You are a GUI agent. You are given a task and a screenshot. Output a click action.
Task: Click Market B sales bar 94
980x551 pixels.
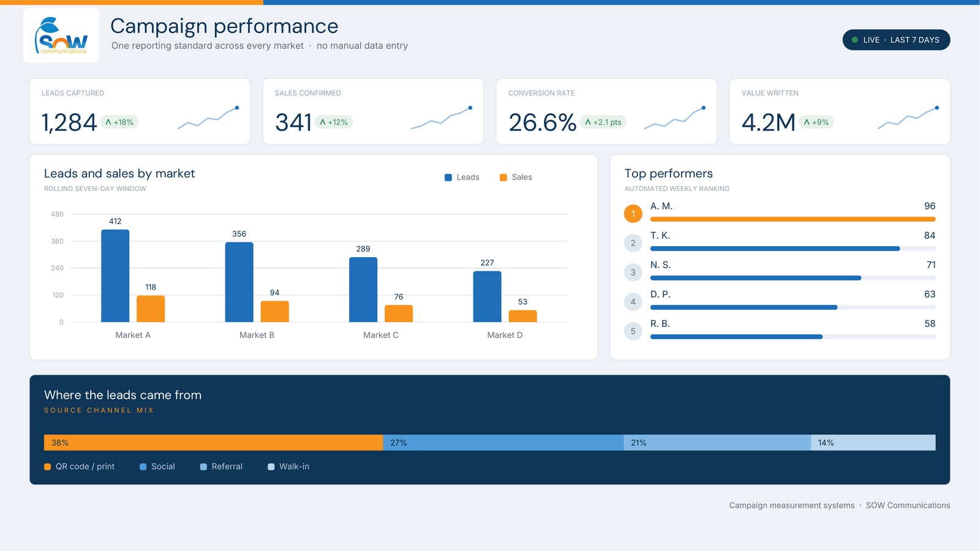pos(275,312)
